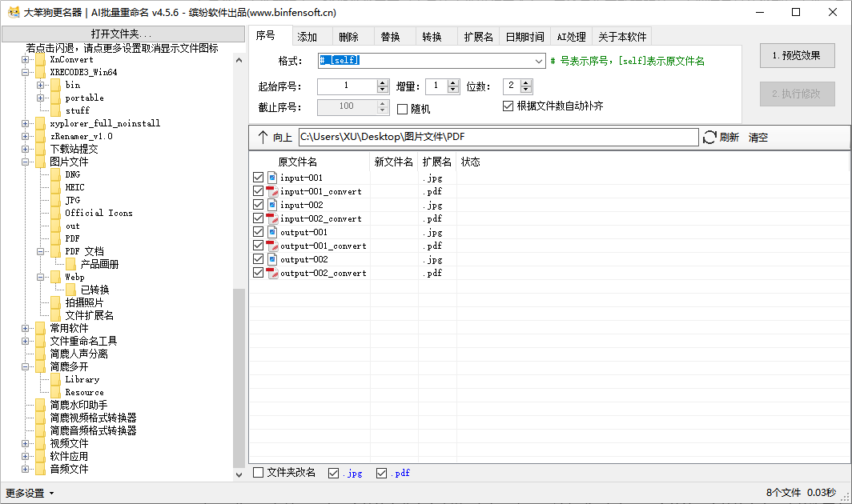
Task: Click the refresh icon next to 刷新
Action: (709, 138)
